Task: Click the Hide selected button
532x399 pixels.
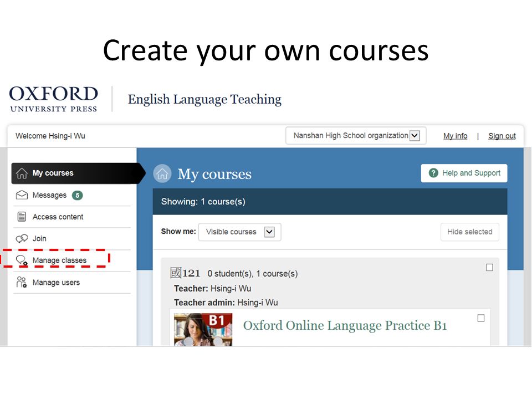Action: coord(469,232)
